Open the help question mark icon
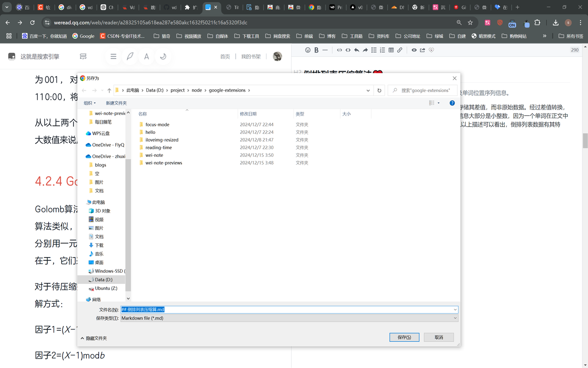Screen dimensions: 588x368 (x=452, y=103)
